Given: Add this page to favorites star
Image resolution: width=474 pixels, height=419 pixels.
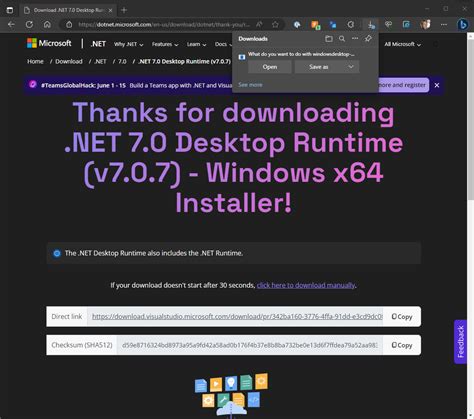Looking at the screenshot, I should 275,24.
